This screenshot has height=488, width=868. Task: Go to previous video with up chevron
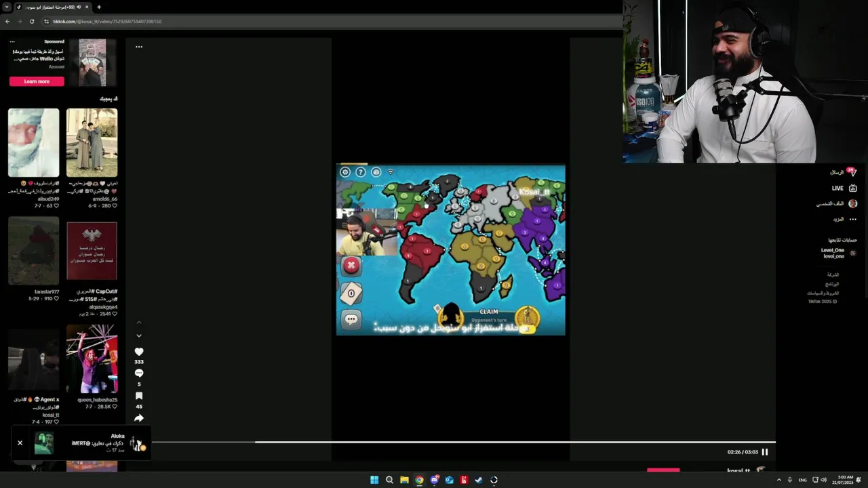point(139,323)
